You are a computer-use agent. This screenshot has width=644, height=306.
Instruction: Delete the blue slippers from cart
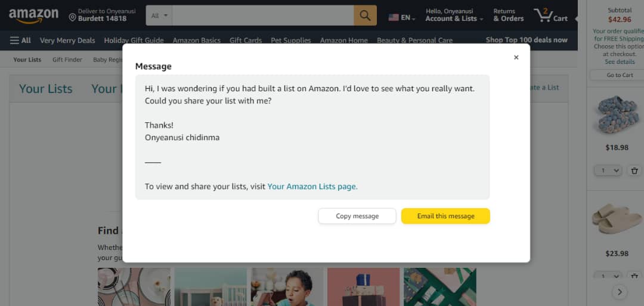pos(634,171)
